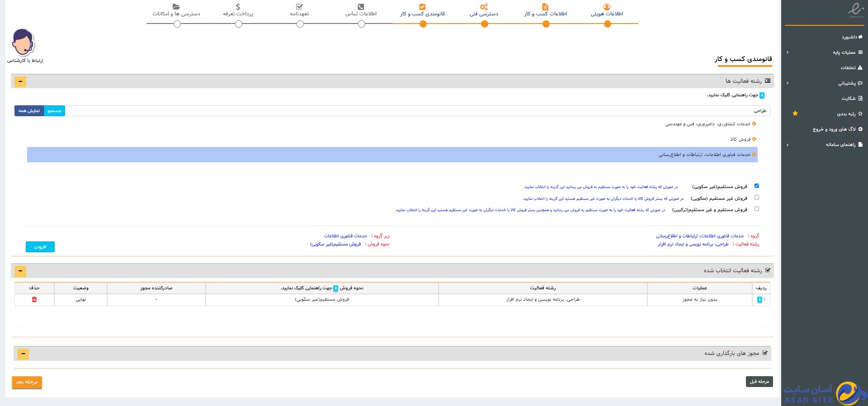Click the info icon in row 1 of table
Screen dimensions: 868x406
(x=759, y=300)
